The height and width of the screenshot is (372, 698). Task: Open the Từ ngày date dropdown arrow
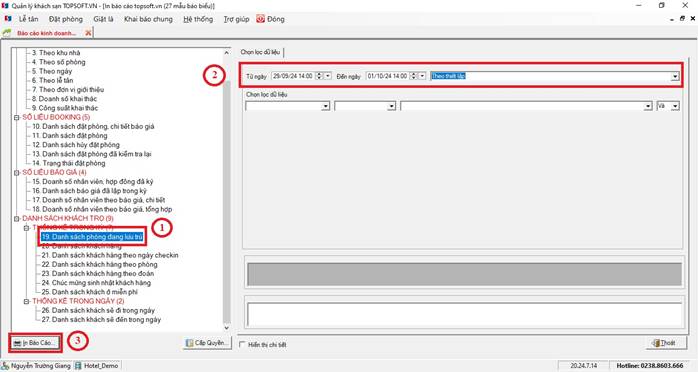click(x=328, y=76)
